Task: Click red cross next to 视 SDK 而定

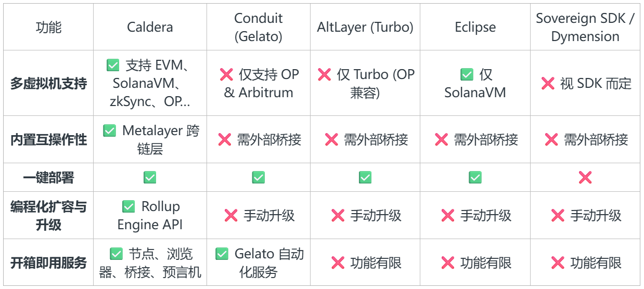Action: tap(548, 84)
